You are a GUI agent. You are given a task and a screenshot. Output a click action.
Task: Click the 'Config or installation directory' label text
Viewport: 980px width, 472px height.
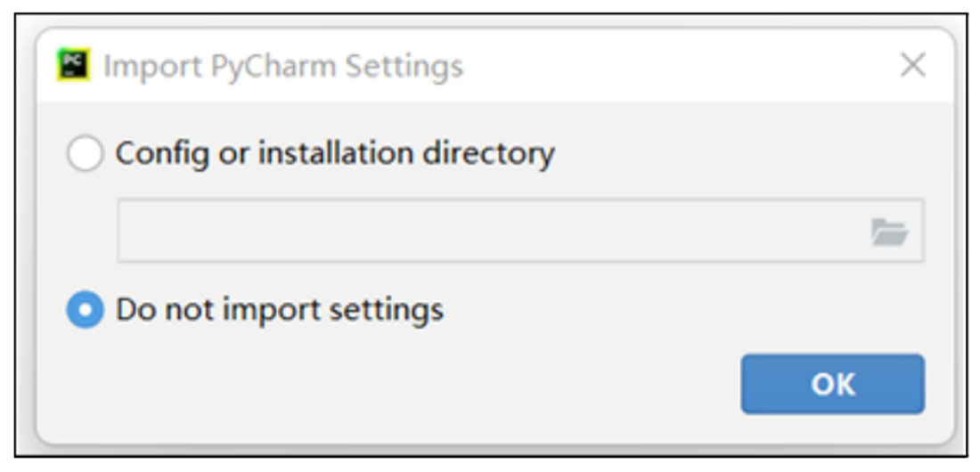(335, 154)
